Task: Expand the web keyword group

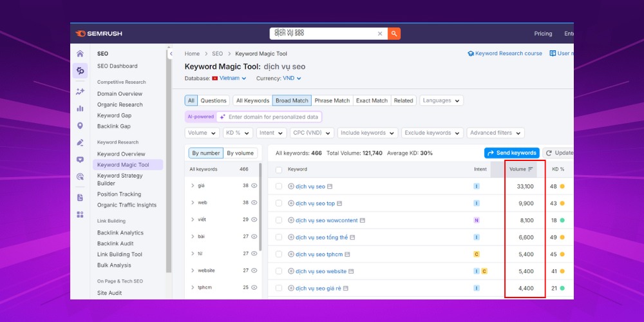Action: click(x=193, y=202)
